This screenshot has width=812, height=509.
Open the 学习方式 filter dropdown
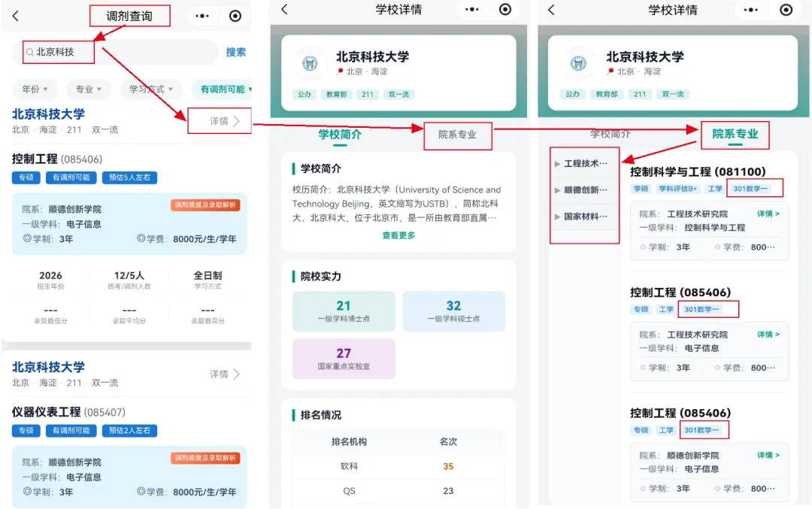[150, 89]
